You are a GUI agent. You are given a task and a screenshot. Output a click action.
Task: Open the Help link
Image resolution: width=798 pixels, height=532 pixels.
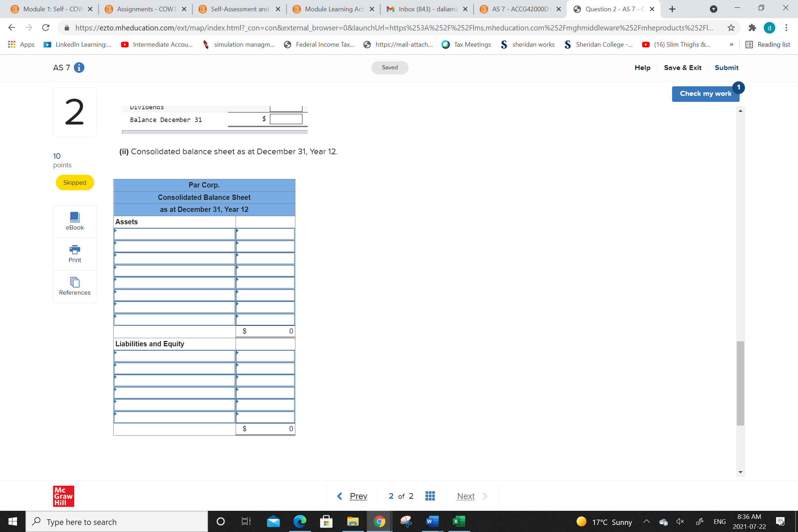pyautogui.click(x=642, y=68)
